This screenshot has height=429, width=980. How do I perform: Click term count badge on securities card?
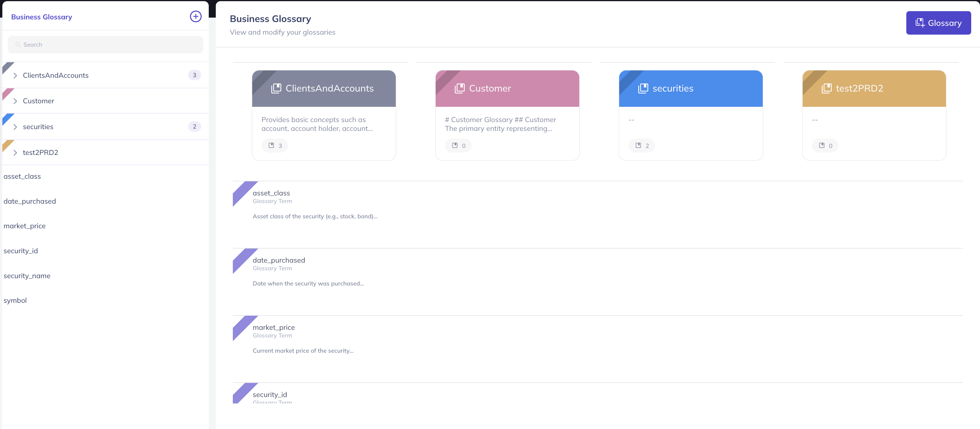coord(642,146)
